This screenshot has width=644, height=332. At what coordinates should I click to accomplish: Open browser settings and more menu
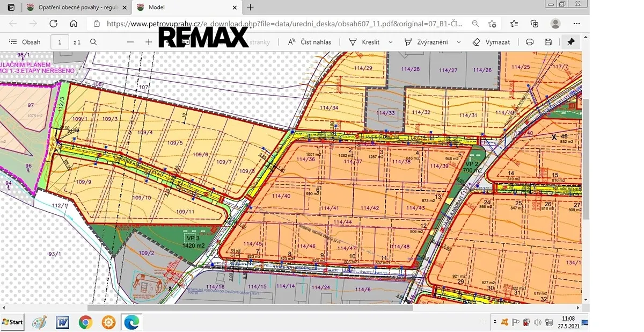click(576, 24)
